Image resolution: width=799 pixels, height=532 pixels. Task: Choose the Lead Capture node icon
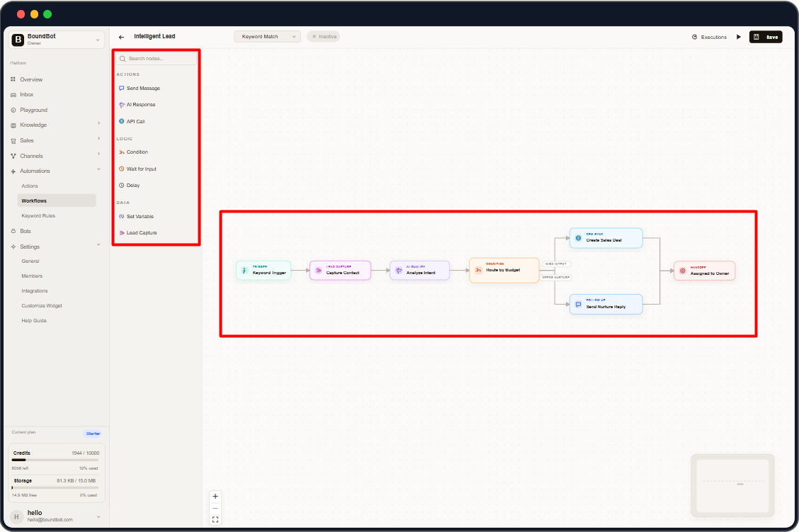tap(122, 232)
